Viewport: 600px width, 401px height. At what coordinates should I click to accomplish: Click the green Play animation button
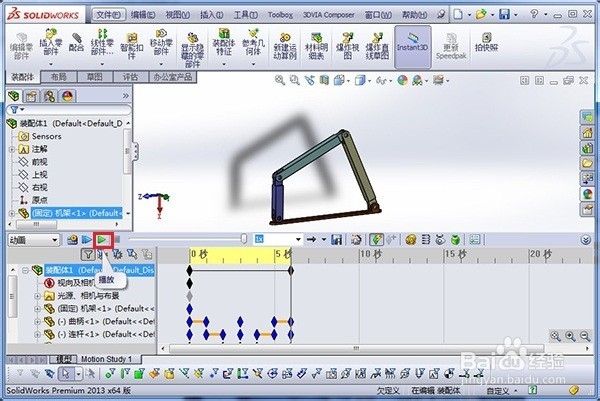click(x=102, y=240)
